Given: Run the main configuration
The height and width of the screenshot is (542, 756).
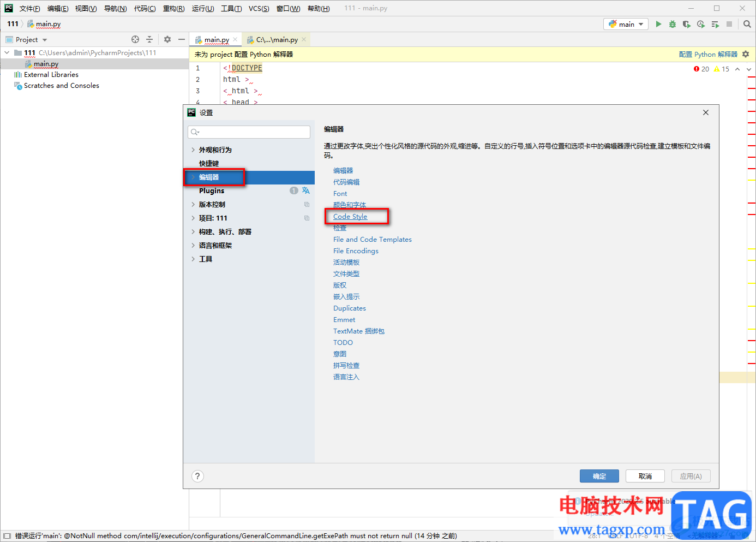Looking at the screenshot, I should 658,24.
